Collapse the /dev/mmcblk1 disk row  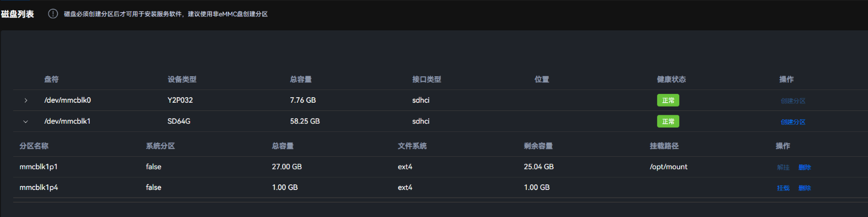point(26,121)
